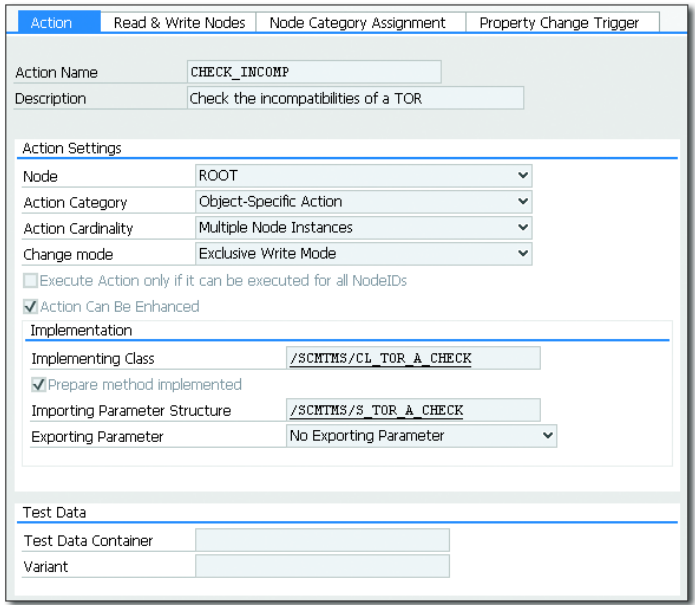The height and width of the screenshot is (605, 695).
Task: Open the Action Category dropdown
Action: pos(363,202)
